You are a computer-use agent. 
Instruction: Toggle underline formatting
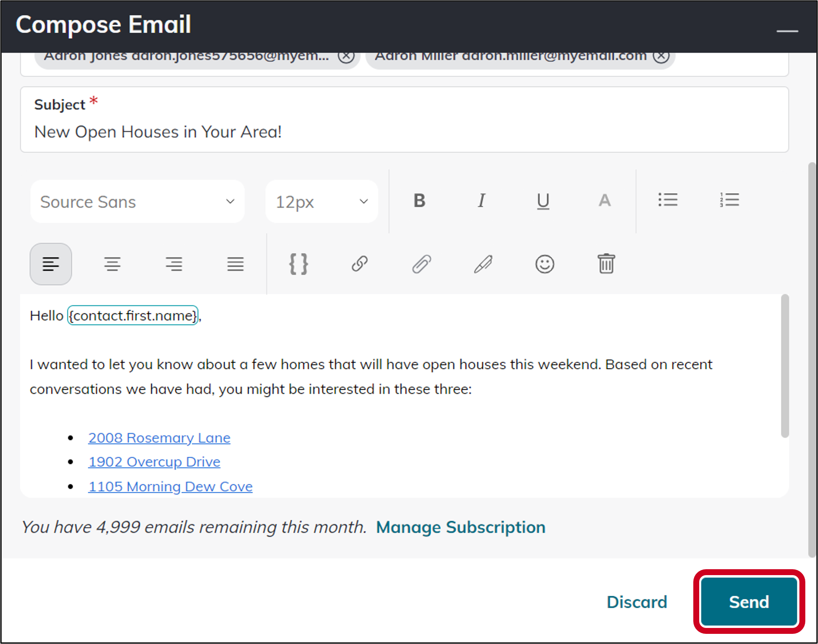coord(543,201)
